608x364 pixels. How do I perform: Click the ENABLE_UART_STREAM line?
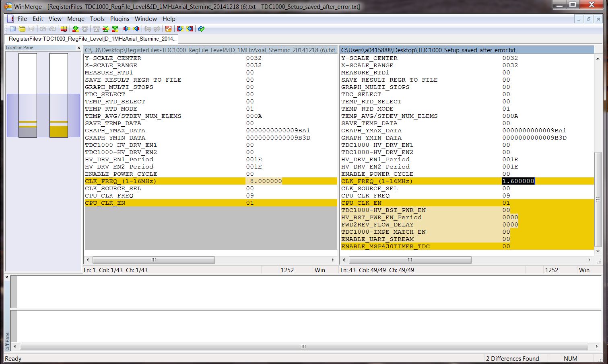coord(467,239)
